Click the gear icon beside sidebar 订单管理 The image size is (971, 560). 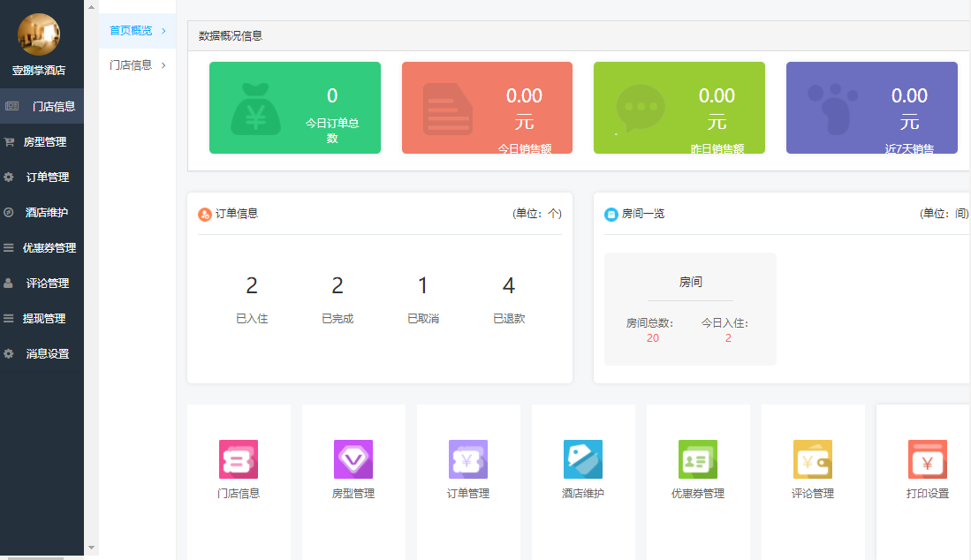coord(9,177)
